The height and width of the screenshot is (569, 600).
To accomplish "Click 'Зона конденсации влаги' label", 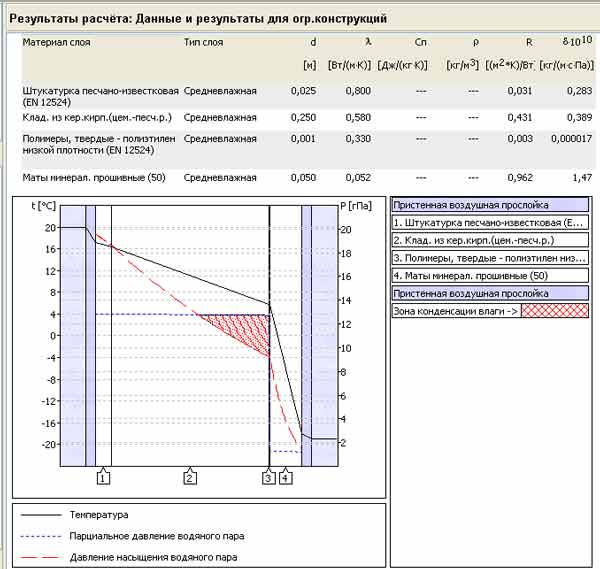I will [455, 311].
